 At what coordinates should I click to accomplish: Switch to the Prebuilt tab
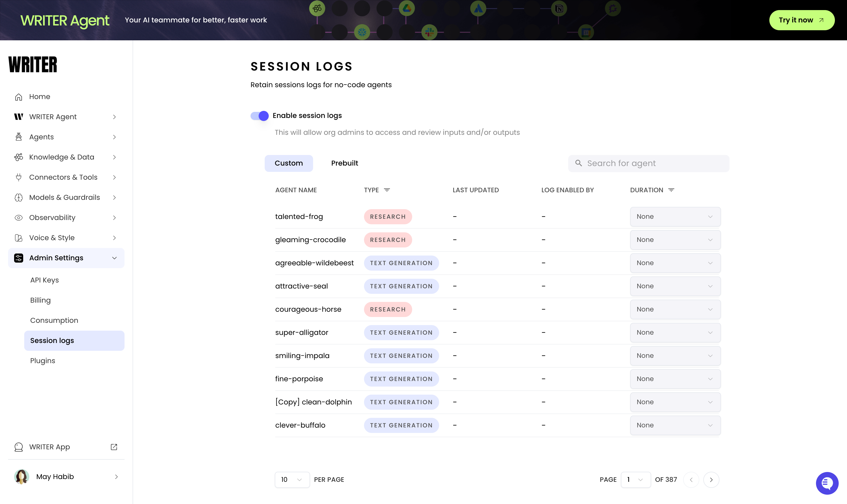click(345, 163)
